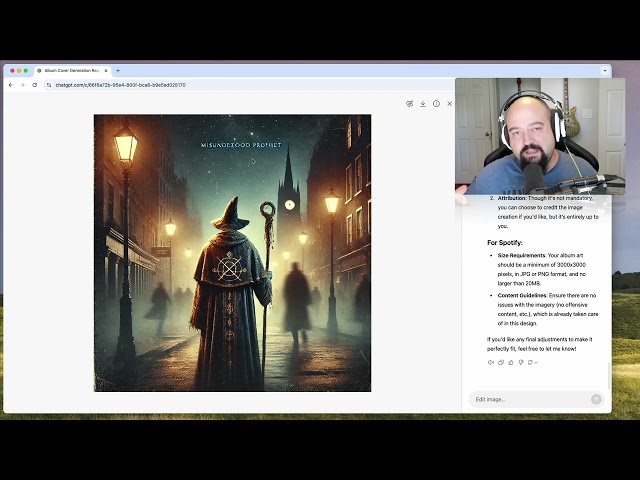
Task: Click the send arrow button
Action: pyautogui.click(x=596, y=399)
